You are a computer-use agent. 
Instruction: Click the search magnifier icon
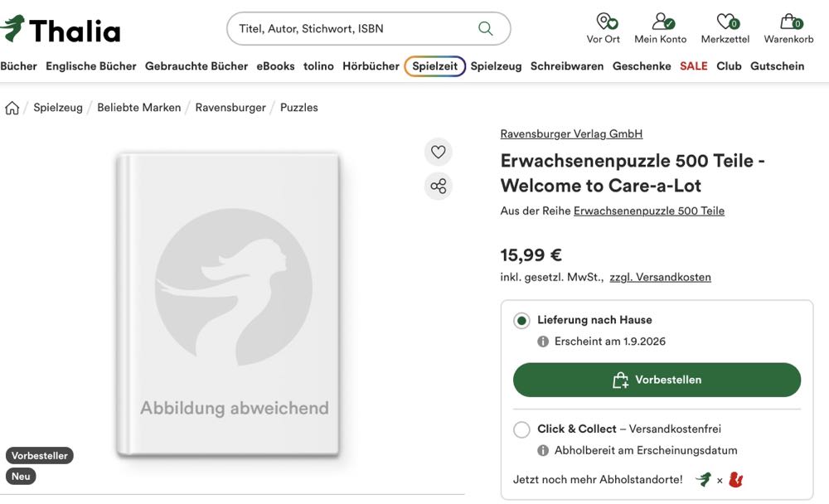(x=486, y=28)
